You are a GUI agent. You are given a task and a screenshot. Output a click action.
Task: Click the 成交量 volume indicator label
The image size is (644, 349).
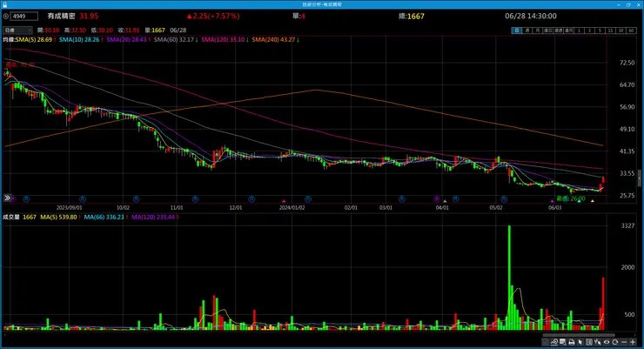tap(11, 217)
